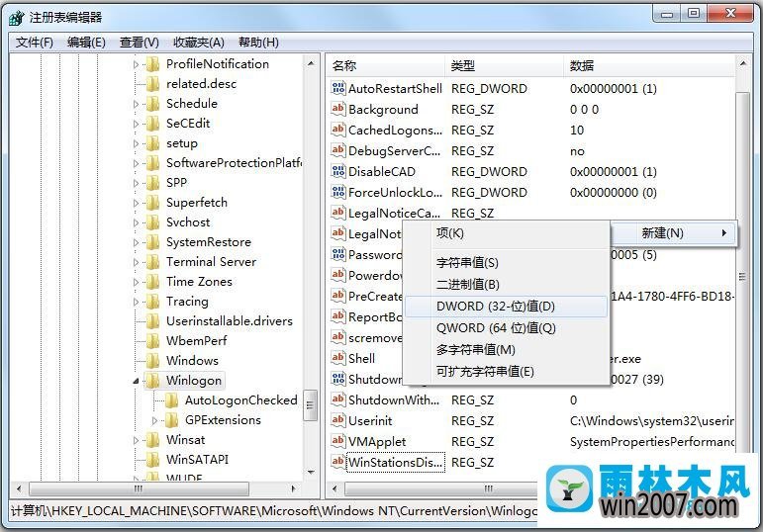This screenshot has width=763, height=532.
Task: Click the Shell string value icon
Action: pyautogui.click(x=338, y=358)
